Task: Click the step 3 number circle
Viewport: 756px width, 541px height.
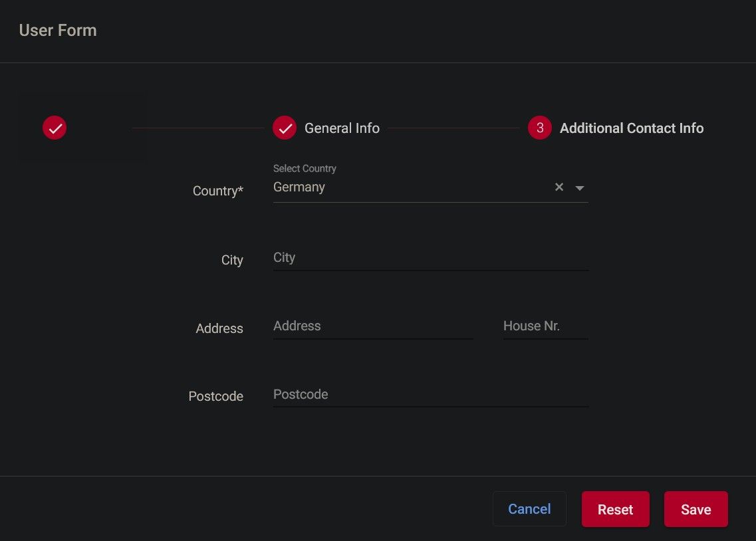Action: point(539,128)
